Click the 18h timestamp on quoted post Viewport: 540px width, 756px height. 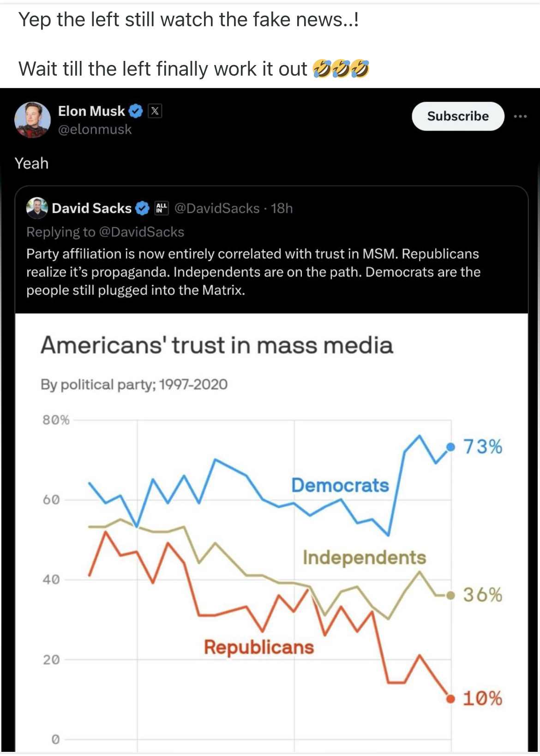pyautogui.click(x=282, y=208)
